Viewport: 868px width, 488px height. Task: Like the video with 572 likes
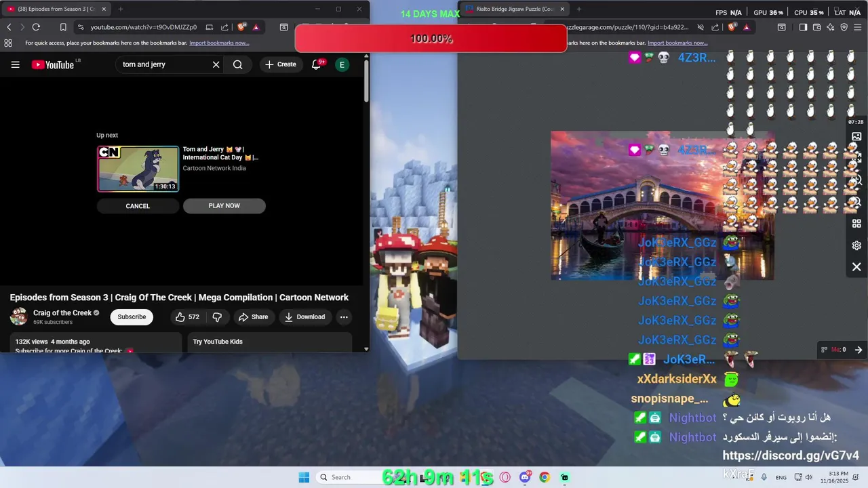tap(186, 317)
